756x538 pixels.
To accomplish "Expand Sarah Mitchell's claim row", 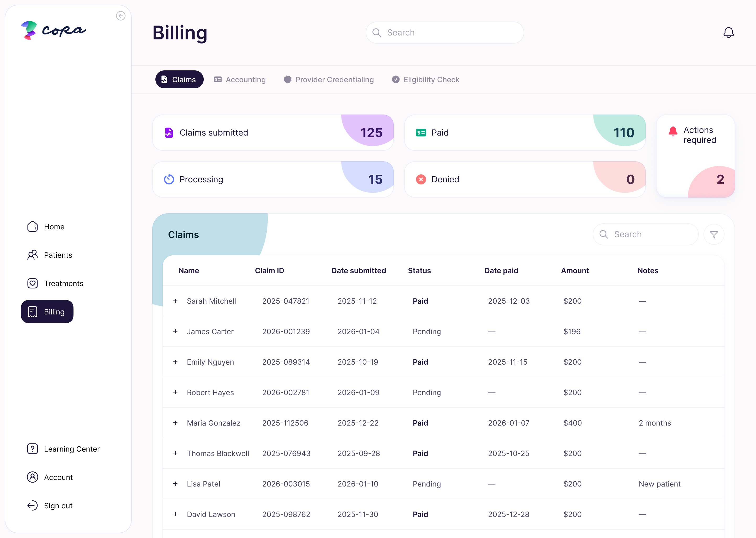I will point(175,301).
